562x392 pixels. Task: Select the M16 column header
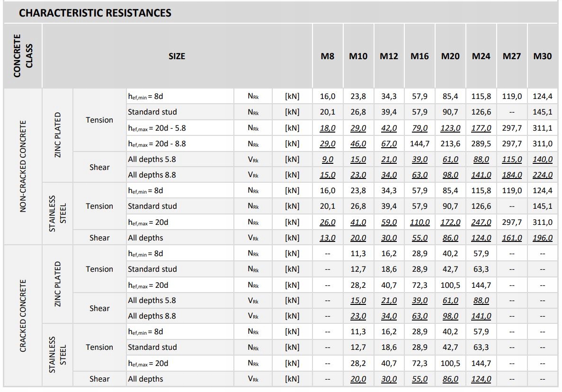419,56
